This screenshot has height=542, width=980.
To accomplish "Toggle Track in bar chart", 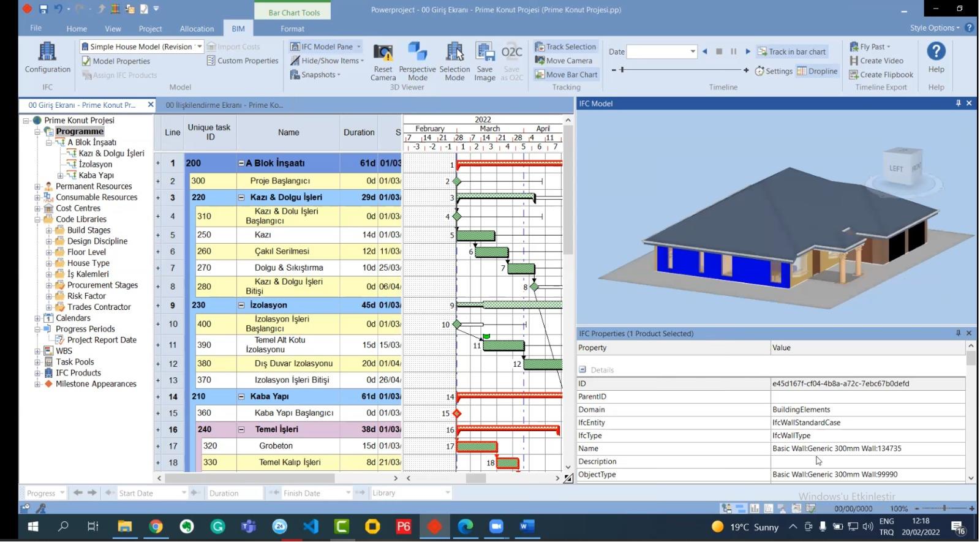I will click(x=792, y=51).
